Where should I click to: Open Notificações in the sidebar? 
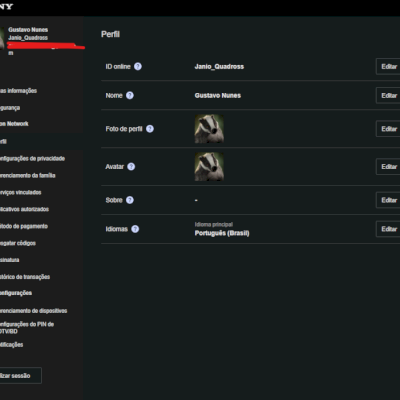tap(12, 344)
